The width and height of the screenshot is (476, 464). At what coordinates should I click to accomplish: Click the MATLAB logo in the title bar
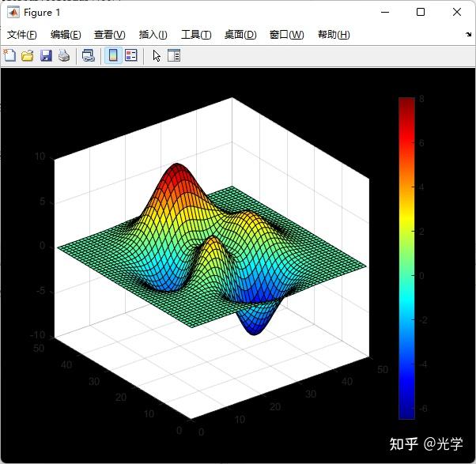13,13
